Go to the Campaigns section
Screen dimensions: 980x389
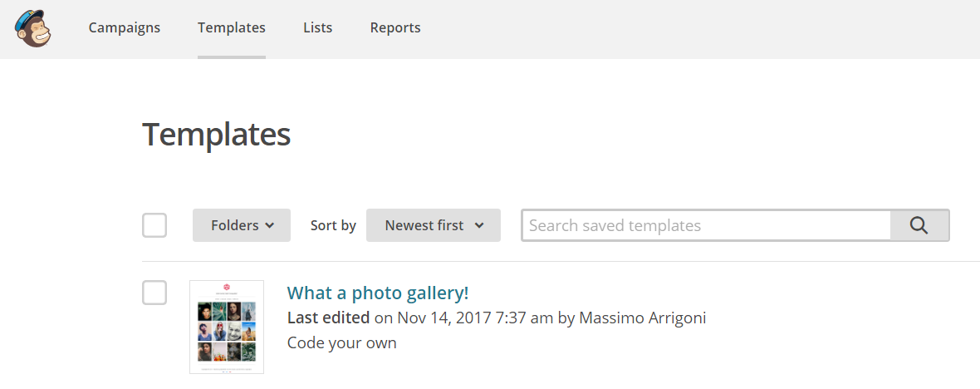125,28
